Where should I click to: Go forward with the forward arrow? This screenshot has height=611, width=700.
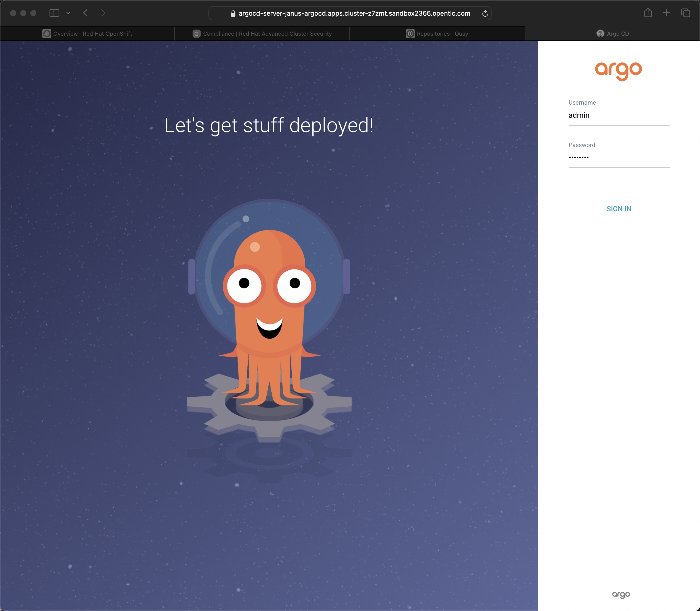click(103, 13)
